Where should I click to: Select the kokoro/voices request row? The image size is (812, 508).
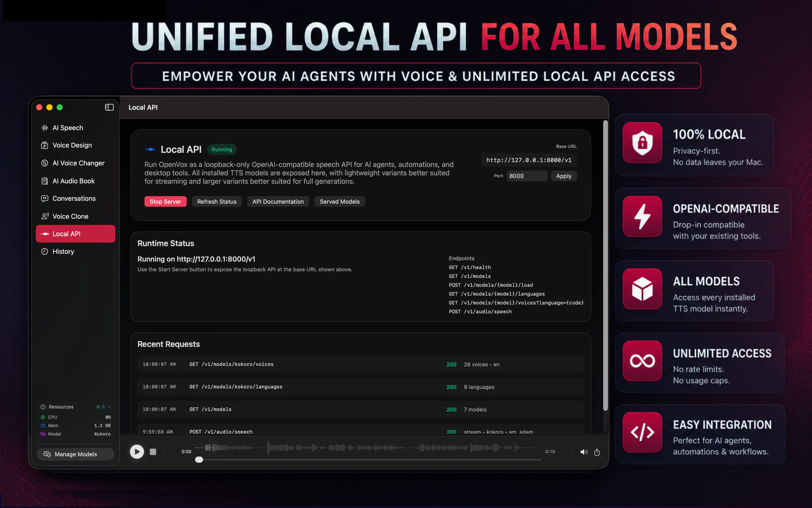point(361,364)
